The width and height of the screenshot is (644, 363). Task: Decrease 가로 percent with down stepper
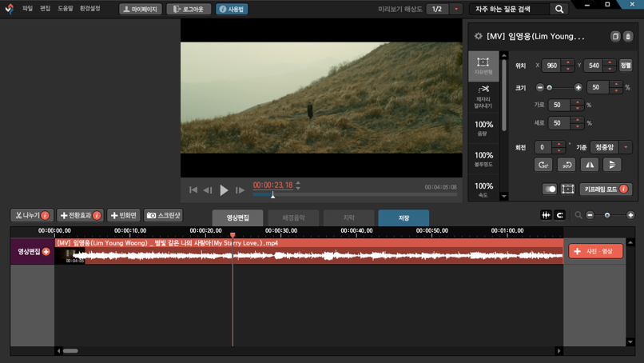coord(578,108)
